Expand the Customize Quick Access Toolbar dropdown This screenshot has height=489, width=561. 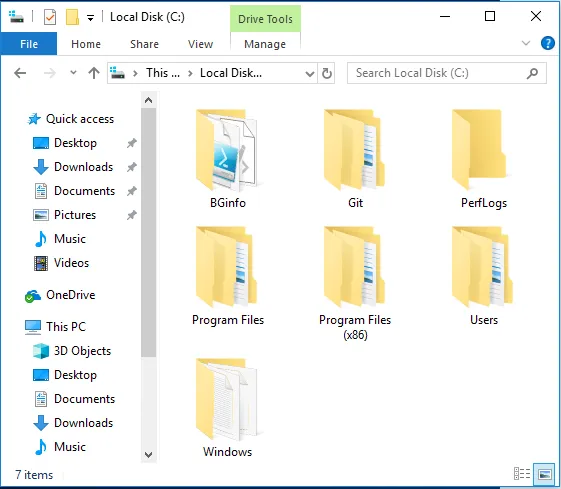click(x=91, y=18)
